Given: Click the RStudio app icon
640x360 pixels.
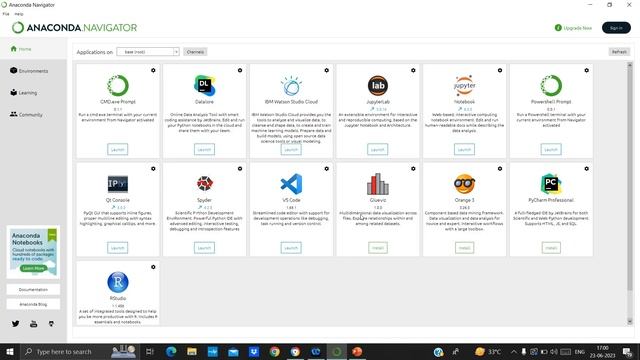Looking at the screenshot, I should point(118,282).
